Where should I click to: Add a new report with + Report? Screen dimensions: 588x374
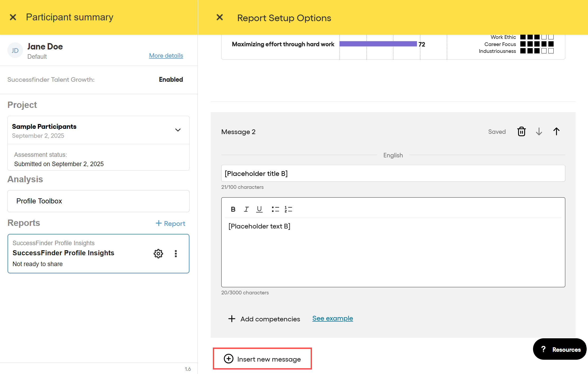coord(170,224)
